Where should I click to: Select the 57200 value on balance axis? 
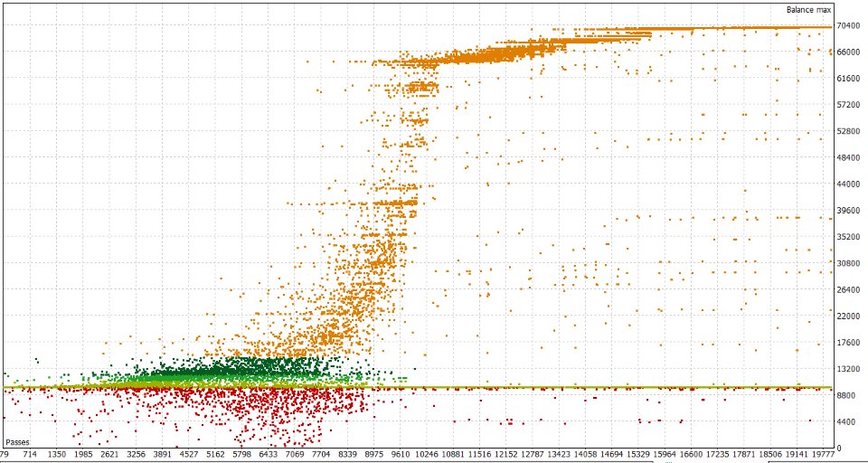847,104
